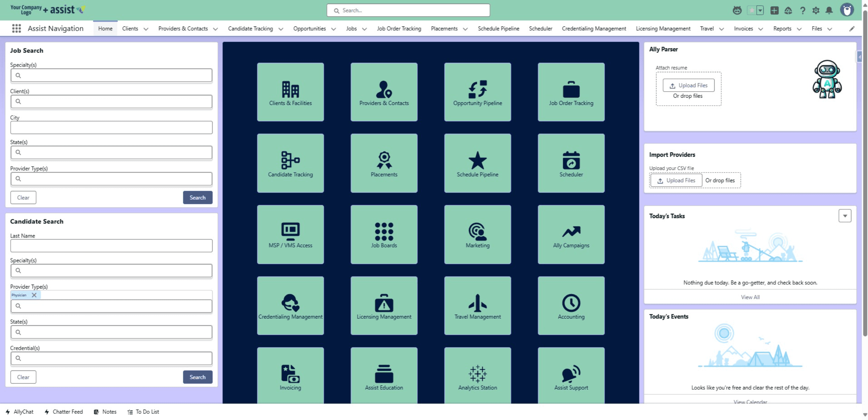Remove the Physician provider type pill
This screenshot has width=868, height=420.
coord(34,295)
